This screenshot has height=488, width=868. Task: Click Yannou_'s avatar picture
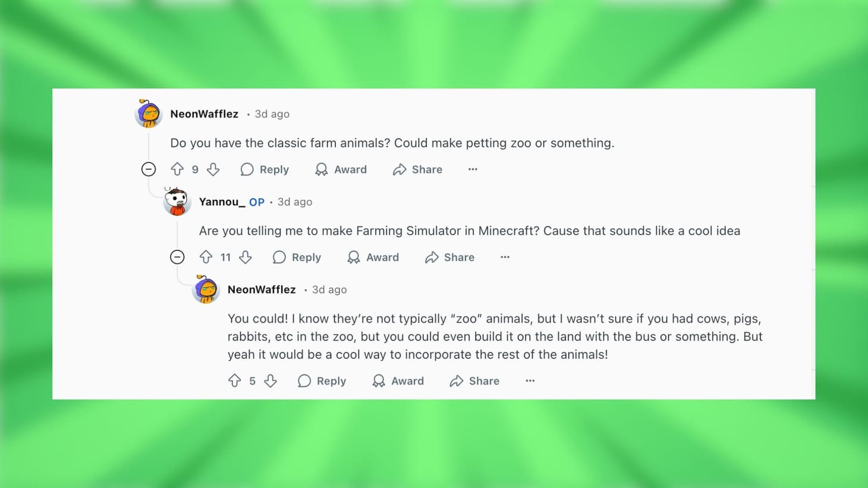177,201
